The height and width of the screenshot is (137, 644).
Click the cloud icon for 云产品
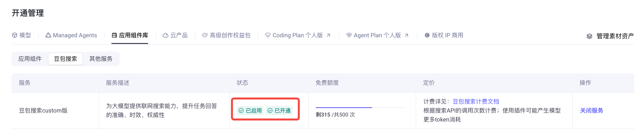point(165,35)
